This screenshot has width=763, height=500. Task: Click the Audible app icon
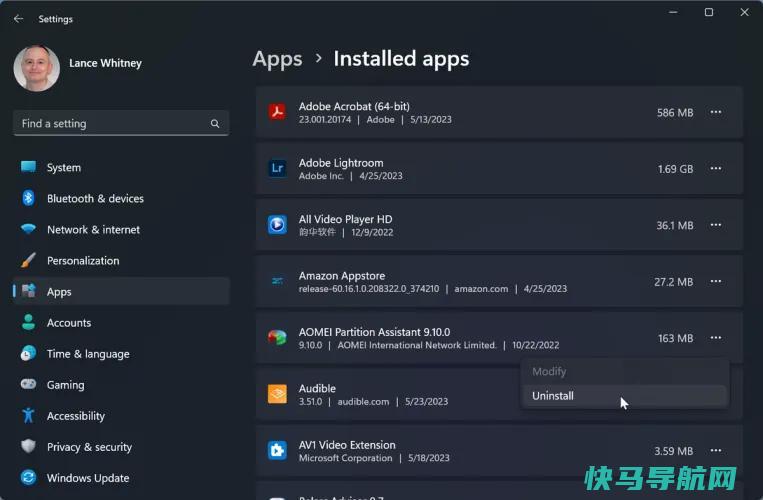(277, 394)
